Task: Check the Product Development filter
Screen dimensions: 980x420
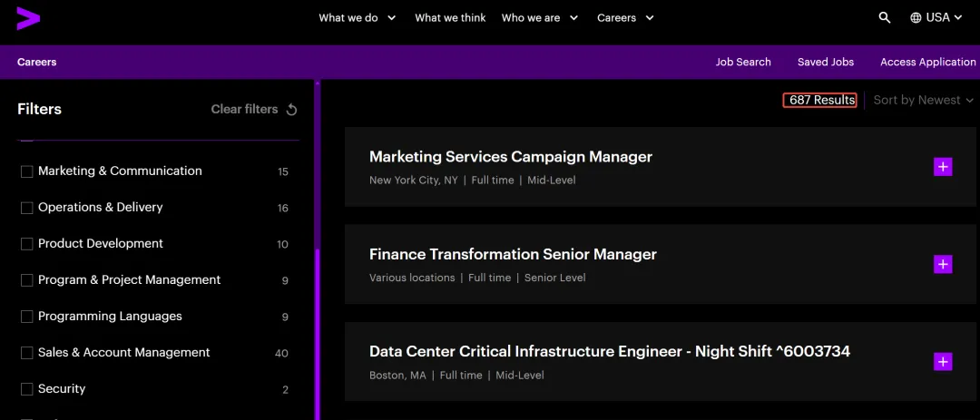Action: coord(27,244)
